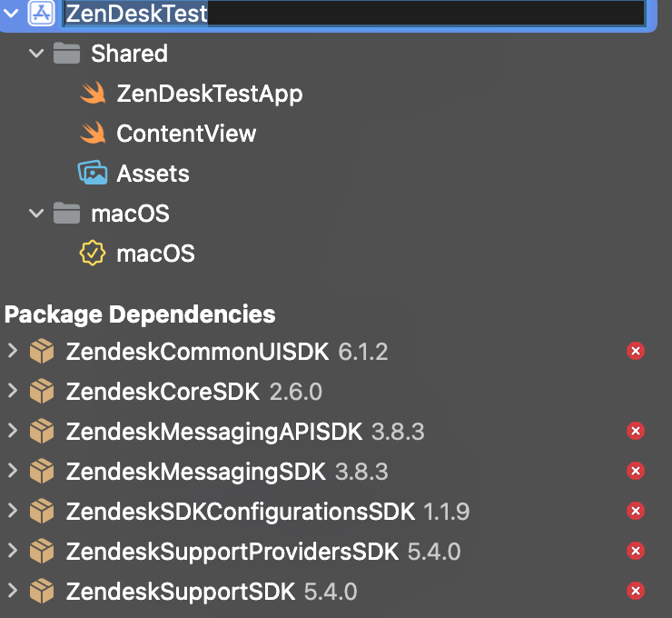Expand the ZendeskMessagingSDK package
This screenshot has width=672, height=618.
12,471
